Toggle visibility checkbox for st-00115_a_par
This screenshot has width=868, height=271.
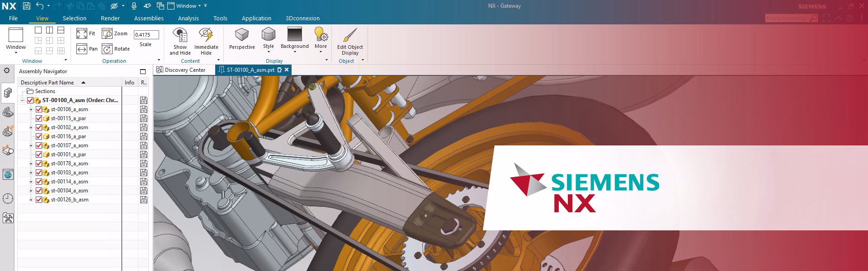[x=39, y=118]
